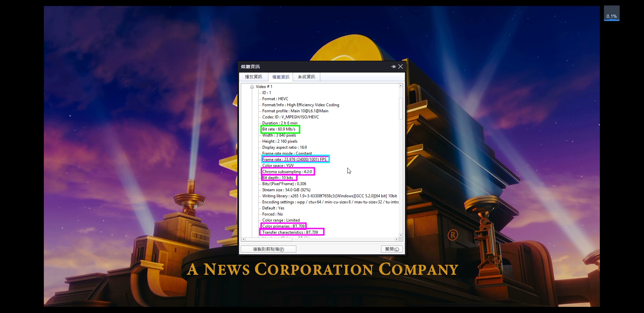Click the 0.1% usage indicator overlay

(612, 13)
